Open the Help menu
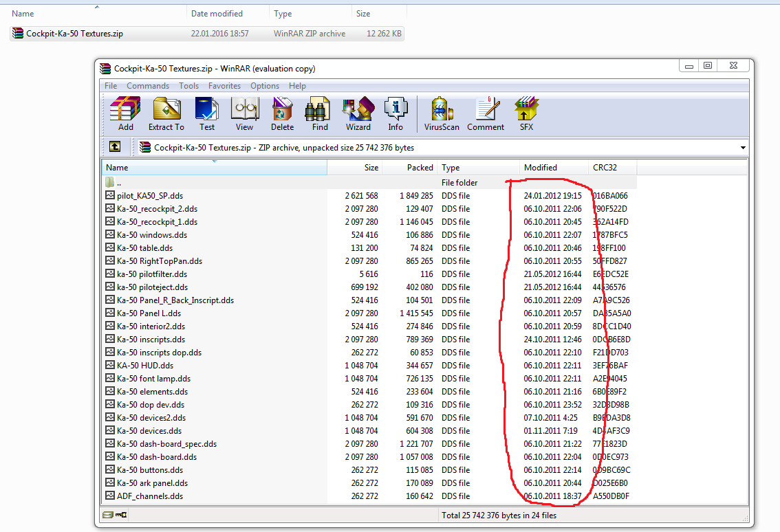This screenshot has height=532, width=780. (297, 86)
